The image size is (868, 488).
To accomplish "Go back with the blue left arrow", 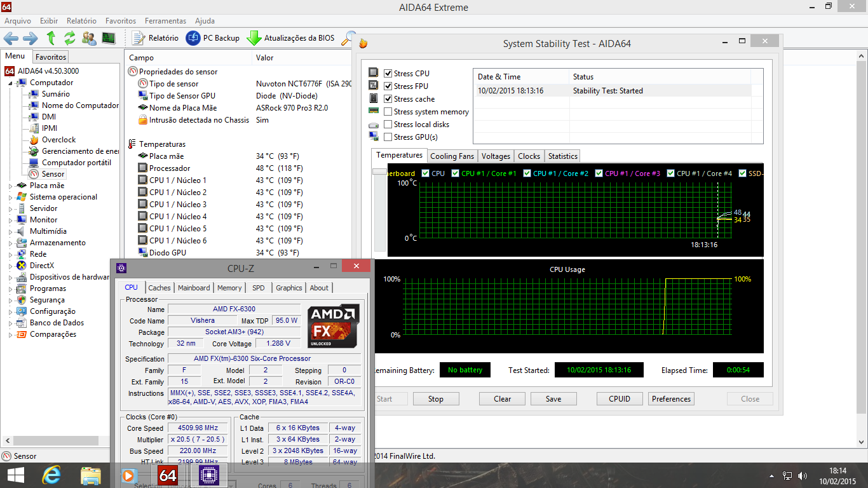I will point(11,38).
